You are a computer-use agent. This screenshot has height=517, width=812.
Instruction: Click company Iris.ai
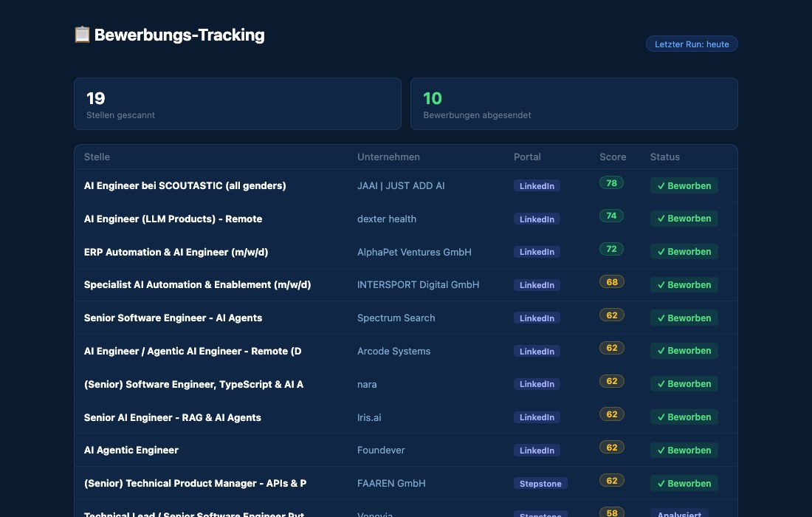(x=369, y=417)
